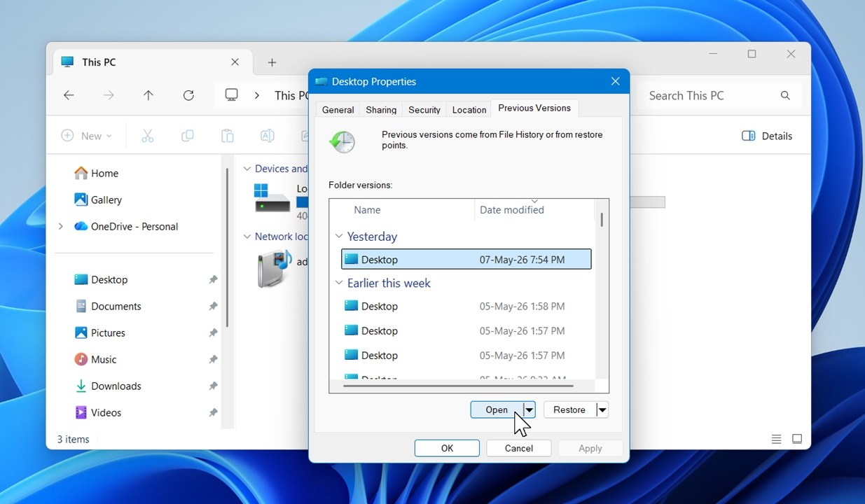865x504 pixels.
Task: Select Desktop version 05-May-26 1:58 PM
Action: tap(466, 306)
